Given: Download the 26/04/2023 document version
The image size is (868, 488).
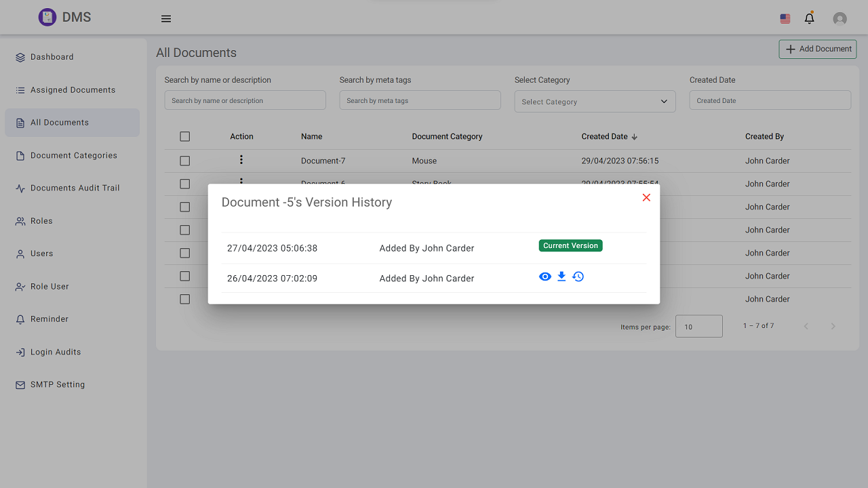Looking at the screenshot, I should tap(561, 277).
